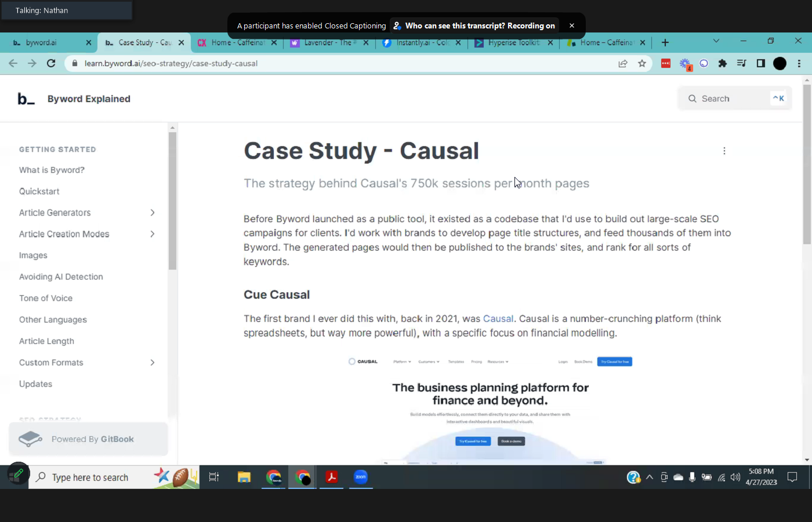Viewport: 812px width, 522px height.
Task: Expand the Custom Formats section
Action: pyautogui.click(x=153, y=362)
